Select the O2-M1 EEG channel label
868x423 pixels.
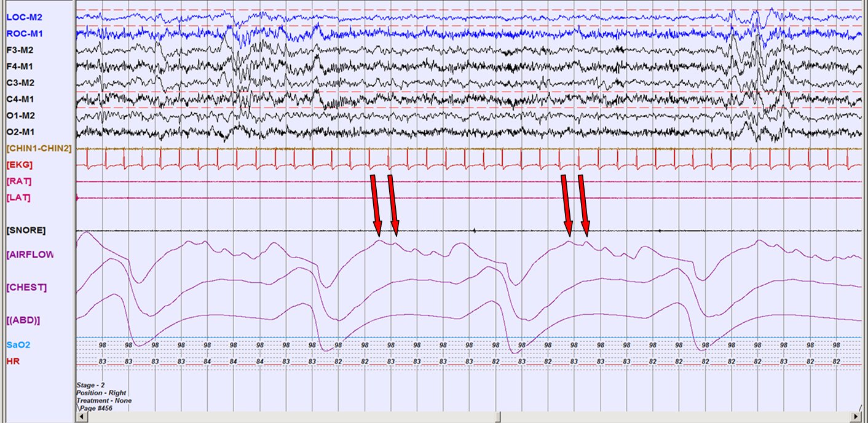(20, 132)
